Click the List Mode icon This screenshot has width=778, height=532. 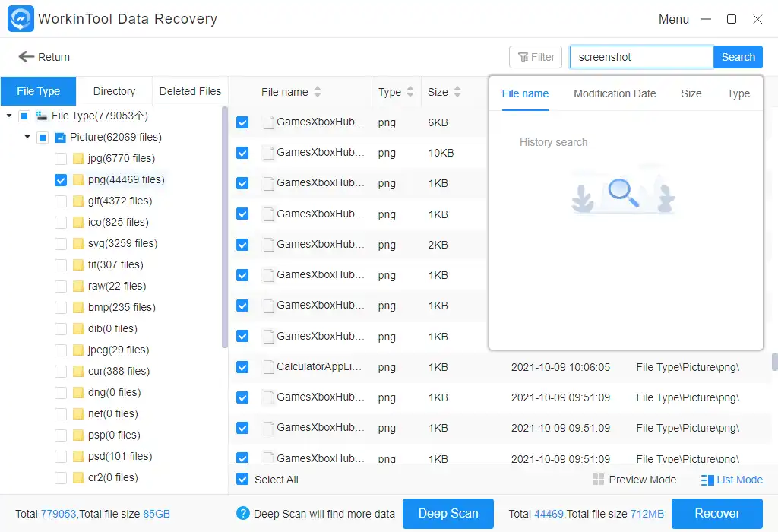[707, 480]
